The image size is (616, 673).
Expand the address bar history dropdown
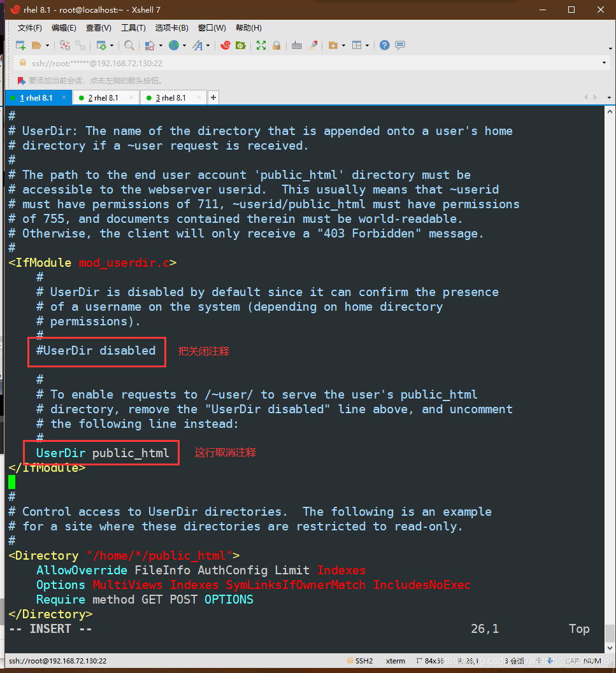604,63
